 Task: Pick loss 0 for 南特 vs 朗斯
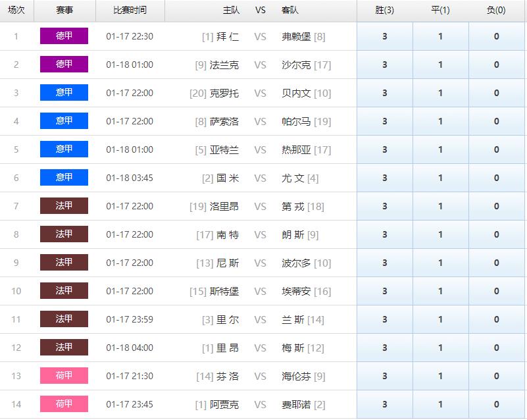click(497, 234)
